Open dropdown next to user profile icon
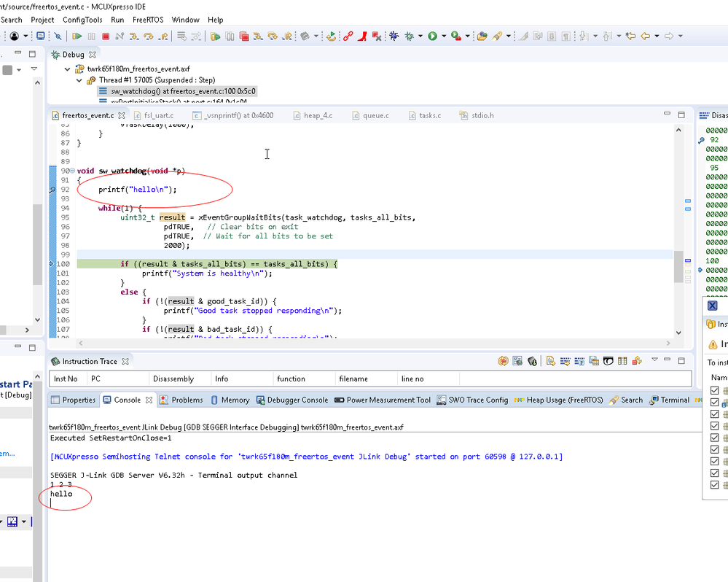728x582 pixels. pos(26,36)
